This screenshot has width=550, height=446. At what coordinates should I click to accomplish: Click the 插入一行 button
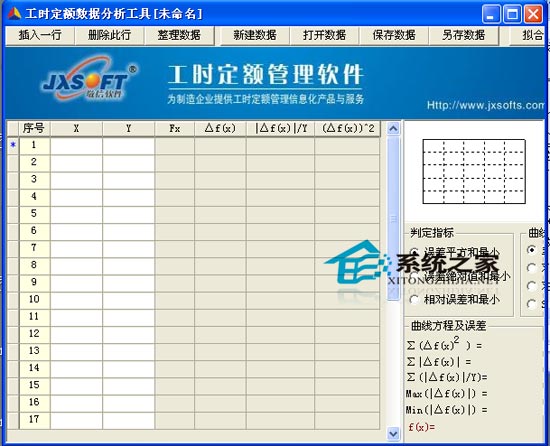pos(40,35)
